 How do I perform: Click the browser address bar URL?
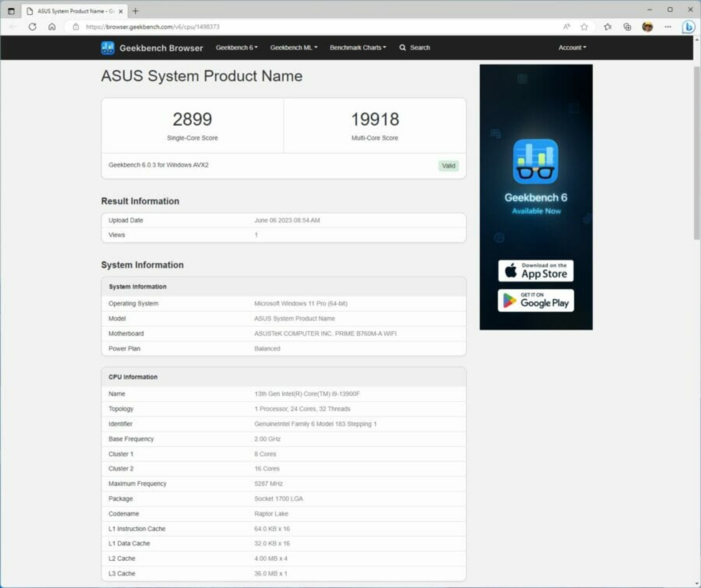tap(153, 27)
